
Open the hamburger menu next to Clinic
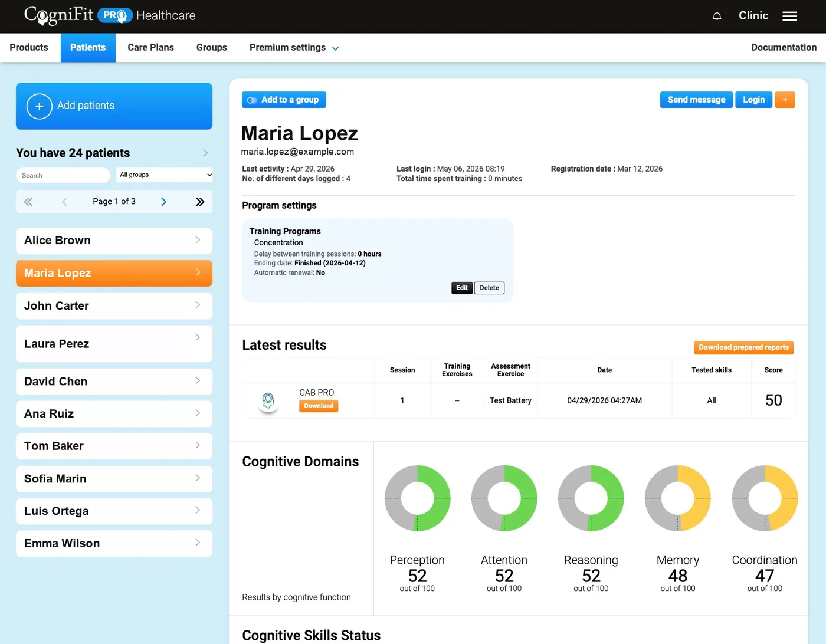tap(789, 16)
